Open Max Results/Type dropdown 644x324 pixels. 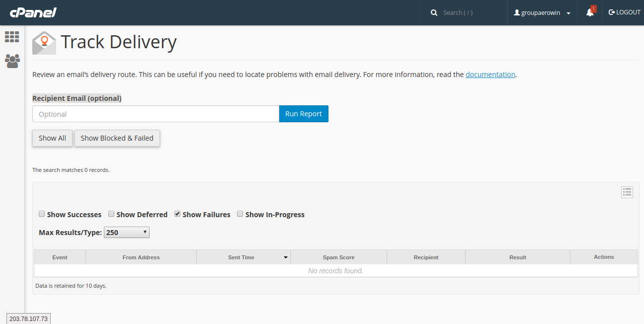click(x=126, y=232)
